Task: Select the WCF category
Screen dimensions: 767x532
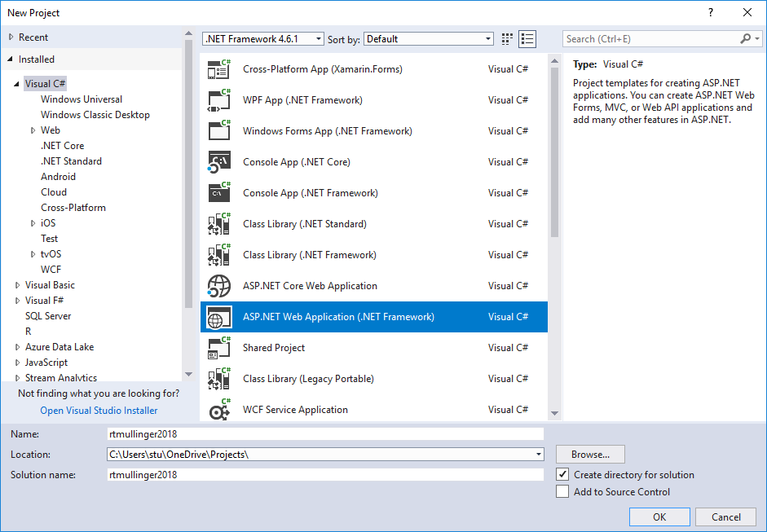Action: point(51,270)
